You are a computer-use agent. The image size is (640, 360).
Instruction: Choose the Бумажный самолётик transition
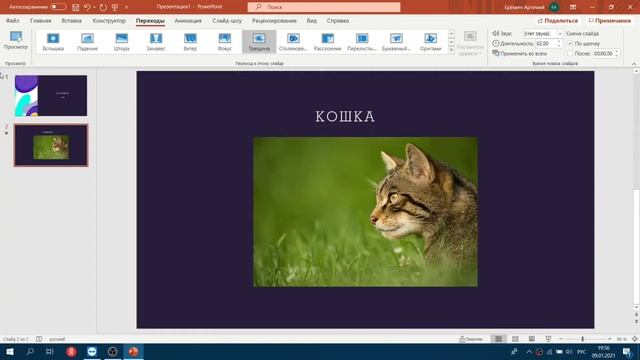click(396, 42)
